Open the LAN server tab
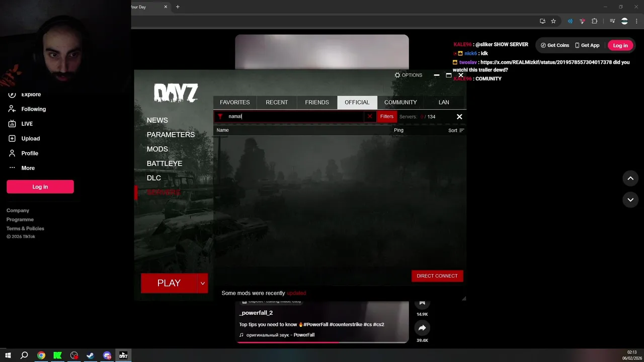 pyautogui.click(x=444, y=102)
